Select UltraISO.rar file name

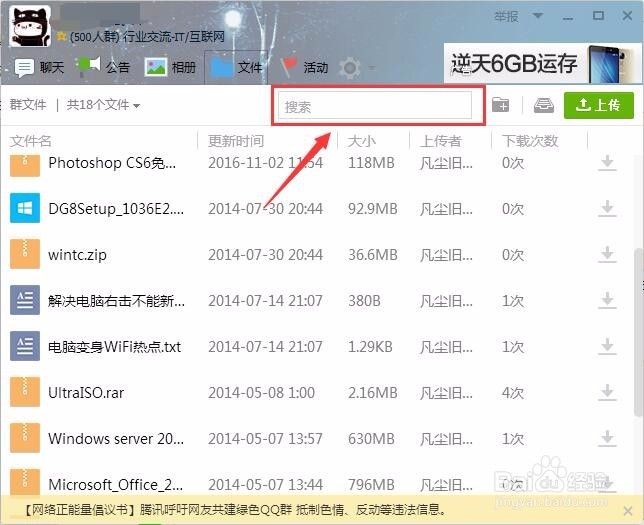(86, 393)
